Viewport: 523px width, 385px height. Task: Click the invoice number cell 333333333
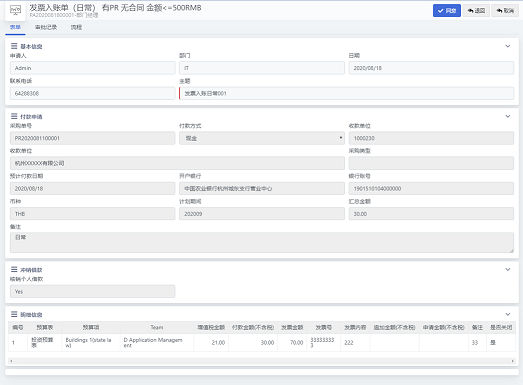(324, 343)
